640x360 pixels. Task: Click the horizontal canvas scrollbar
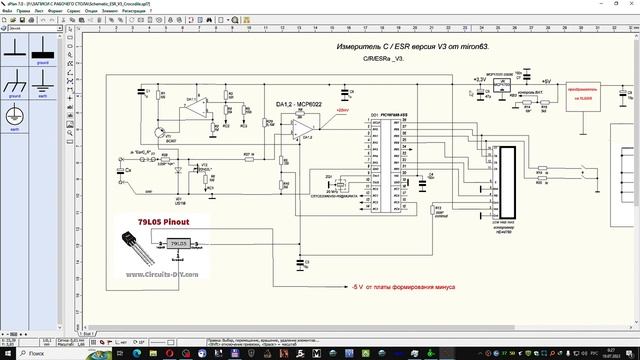point(301,327)
